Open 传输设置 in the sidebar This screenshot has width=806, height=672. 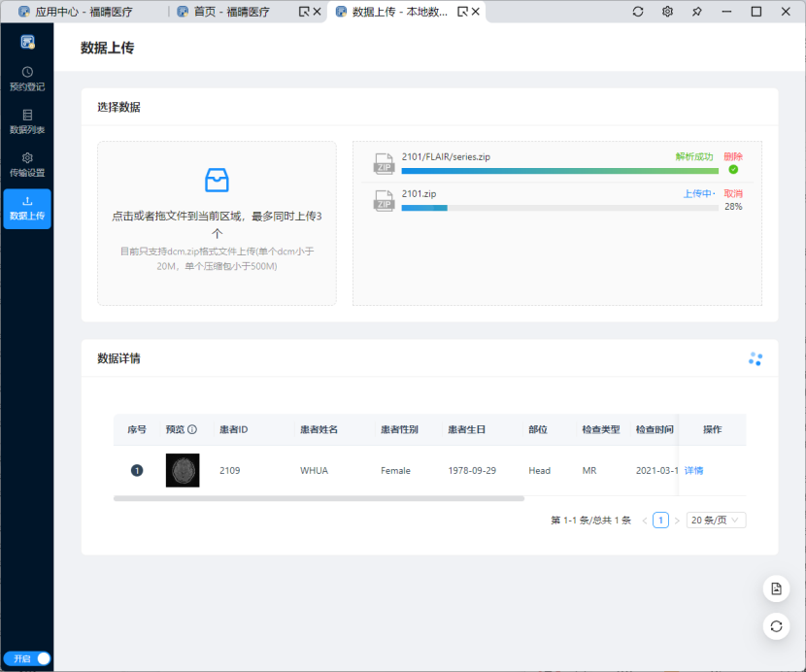point(27,164)
